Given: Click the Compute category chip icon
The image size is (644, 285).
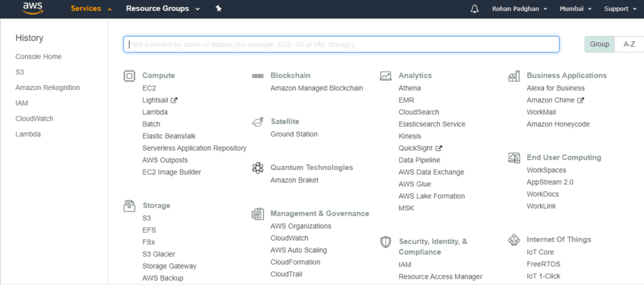Looking at the screenshot, I should (x=130, y=76).
